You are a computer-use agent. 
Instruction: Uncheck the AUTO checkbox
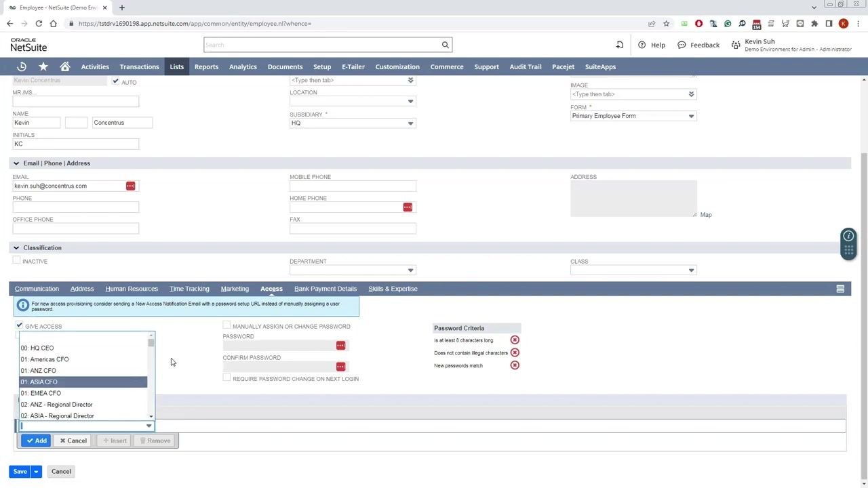tap(115, 81)
